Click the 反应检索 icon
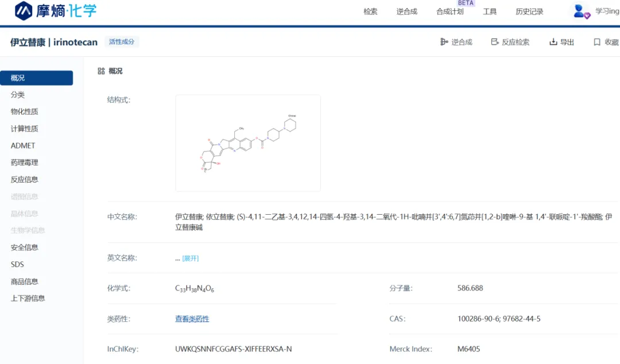This screenshot has height=364, width=620. (495, 42)
